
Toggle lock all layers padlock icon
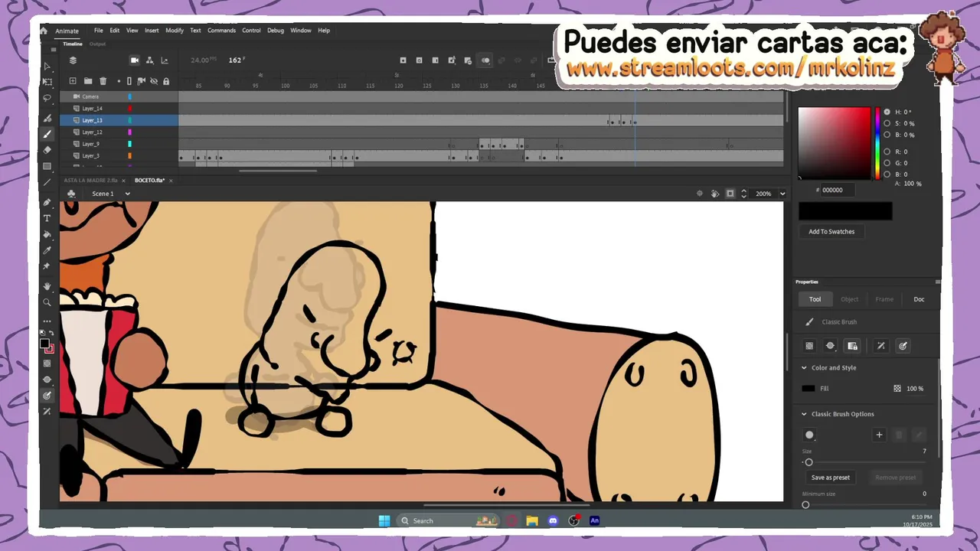click(x=166, y=81)
